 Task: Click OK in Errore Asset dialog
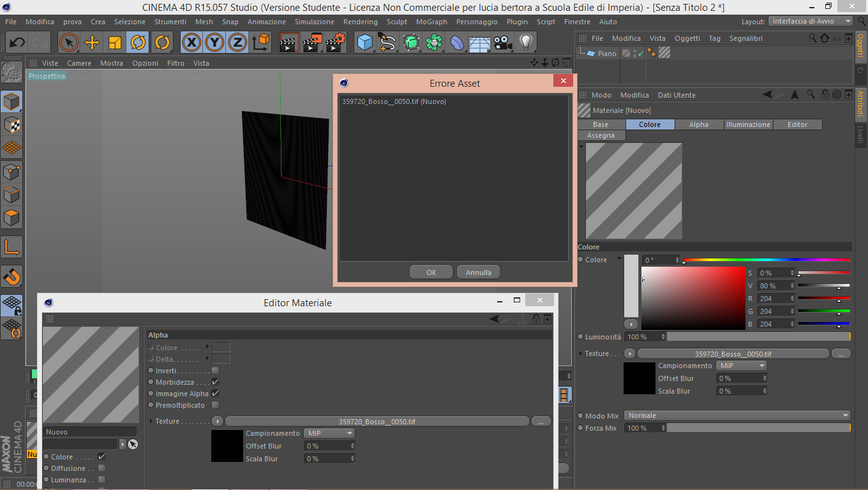click(x=431, y=272)
